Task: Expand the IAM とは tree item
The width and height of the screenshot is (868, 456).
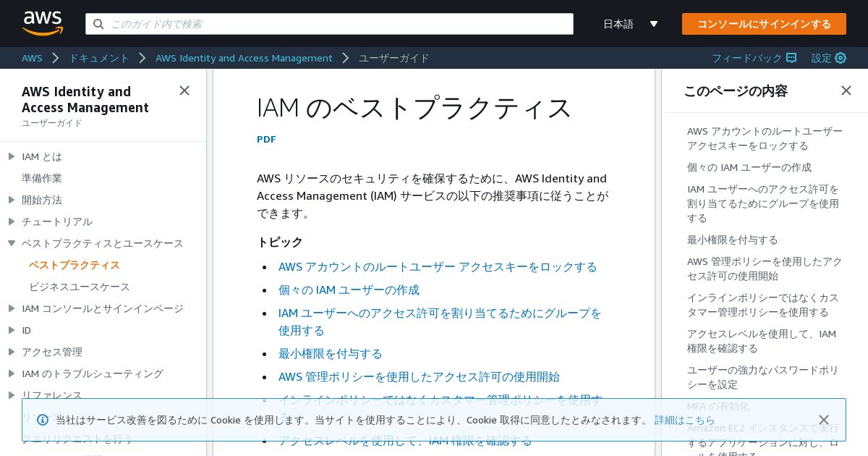Action: click(12, 156)
